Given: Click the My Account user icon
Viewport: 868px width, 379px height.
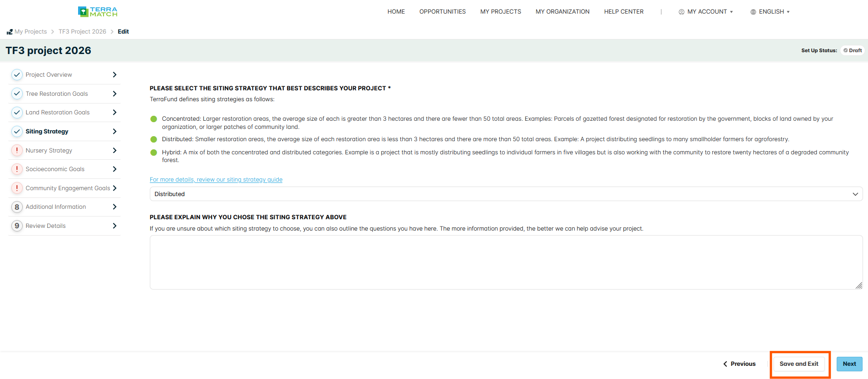Looking at the screenshot, I should tap(681, 12).
